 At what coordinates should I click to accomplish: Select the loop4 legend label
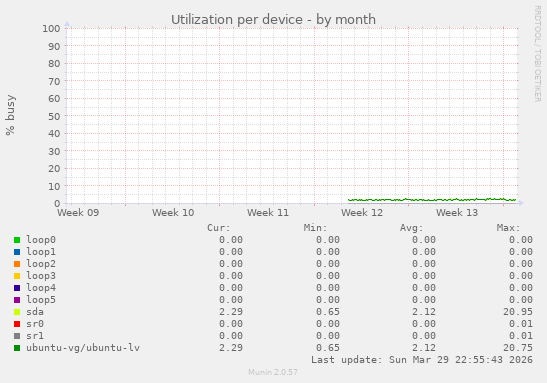coord(41,287)
